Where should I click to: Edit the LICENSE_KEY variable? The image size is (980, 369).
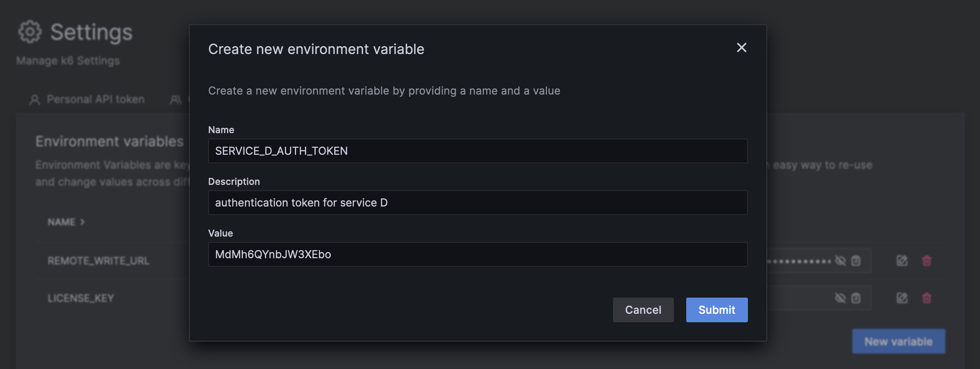coord(902,298)
